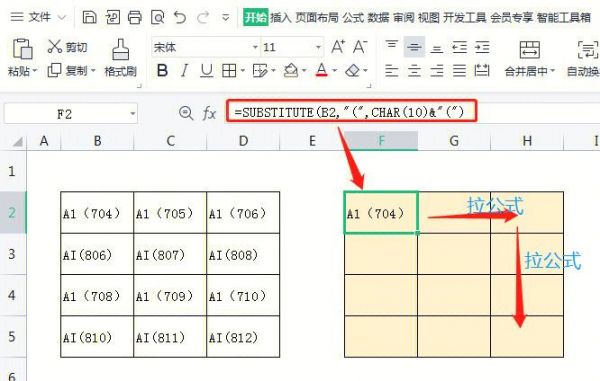The height and width of the screenshot is (381, 600).
Task: Expand the 合并居中 dropdown arrow
Action: (553, 71)
